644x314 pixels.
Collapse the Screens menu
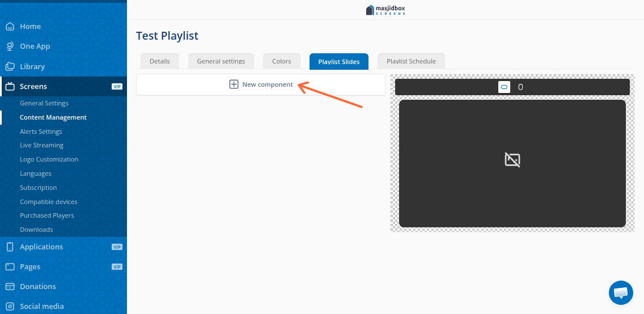63,86
